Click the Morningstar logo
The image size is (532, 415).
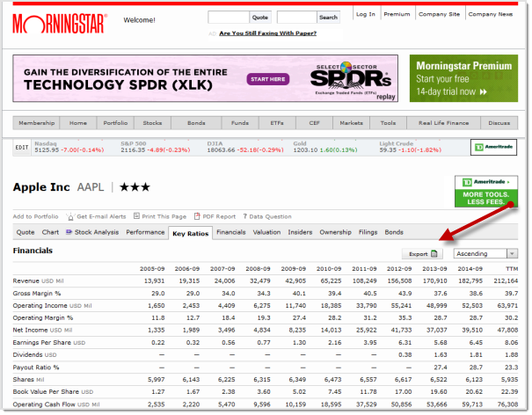(x=60, y=24)
